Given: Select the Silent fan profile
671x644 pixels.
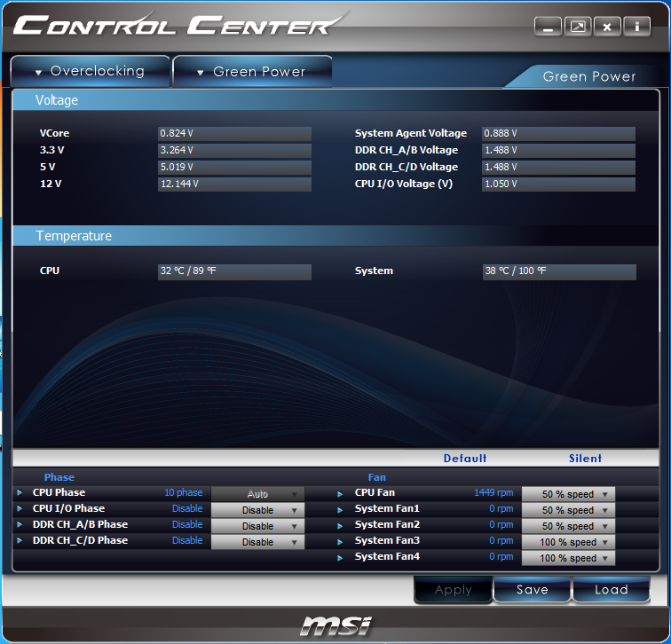Looking at the screenshot, I should tap(585, 459).
